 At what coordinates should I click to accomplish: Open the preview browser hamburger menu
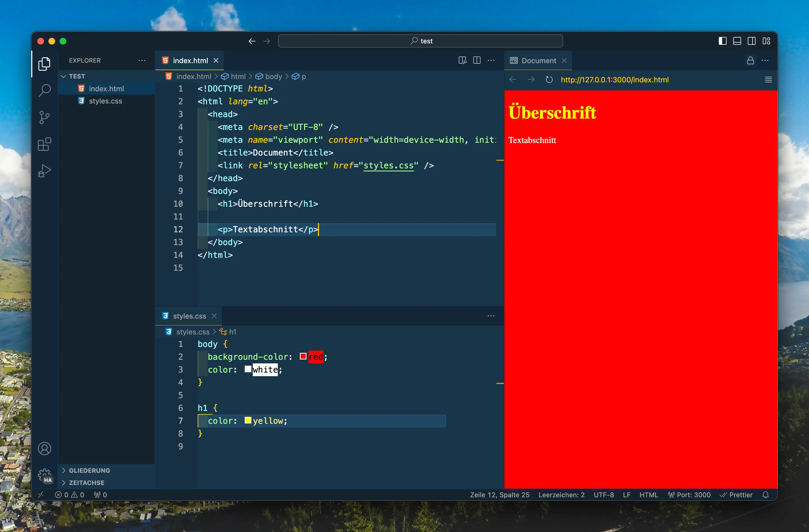tap(769, 80)
